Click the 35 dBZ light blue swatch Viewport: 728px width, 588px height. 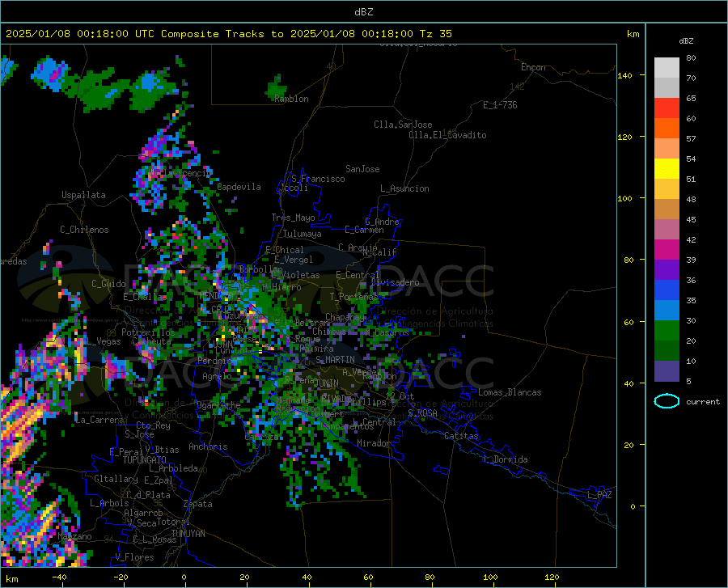[x=667, y=310]
